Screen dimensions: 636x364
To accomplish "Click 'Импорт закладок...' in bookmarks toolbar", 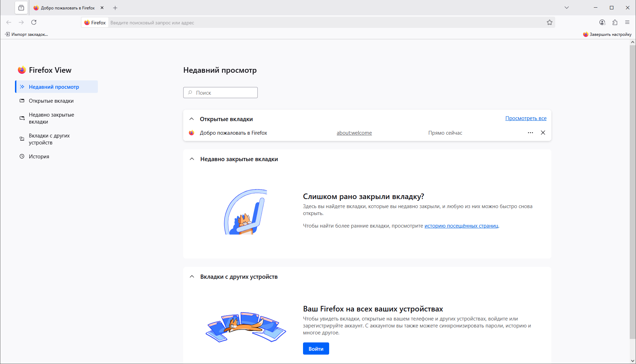I will [x=26, y=34].
